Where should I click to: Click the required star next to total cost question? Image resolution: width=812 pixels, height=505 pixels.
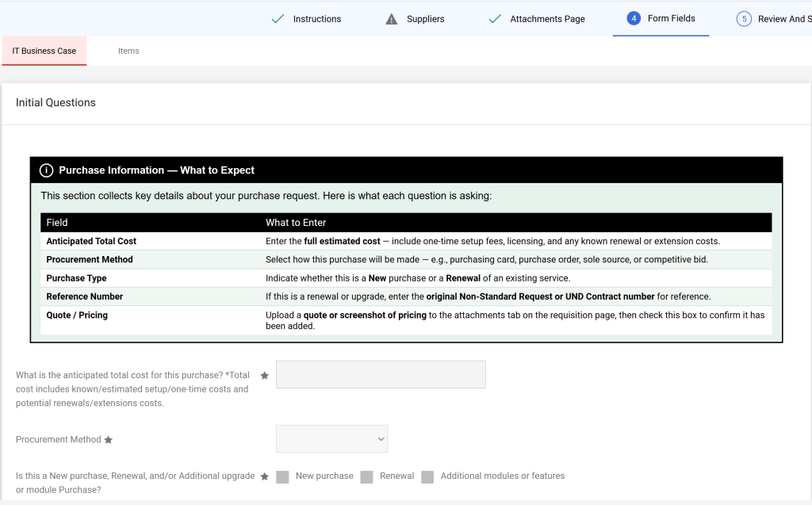pyautogui.click(x=265, y=376)
